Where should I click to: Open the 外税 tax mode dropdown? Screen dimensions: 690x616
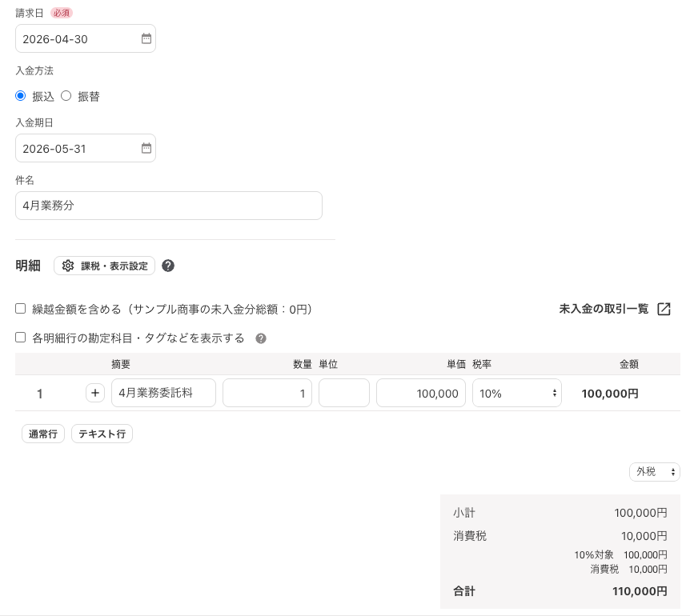(655, 472)
